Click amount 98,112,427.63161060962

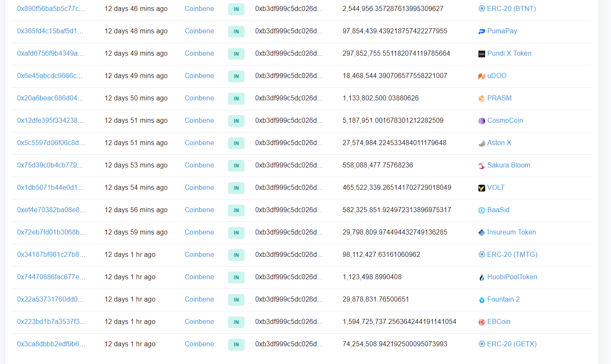pos(381,254)
